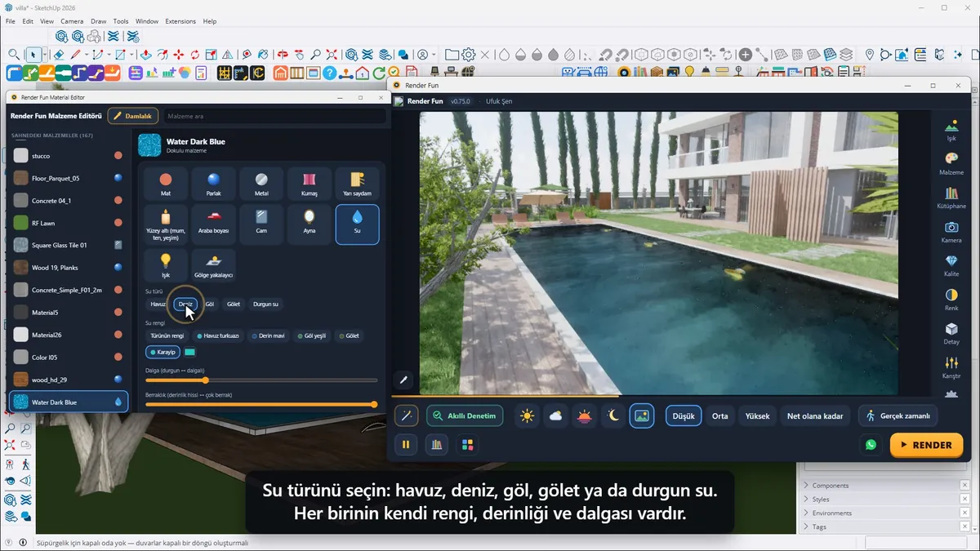Image resolution: width=980 pixels, height=551 pixels.
Task: Open the Kalite diamond panel
Action: [x=951, y=265]
